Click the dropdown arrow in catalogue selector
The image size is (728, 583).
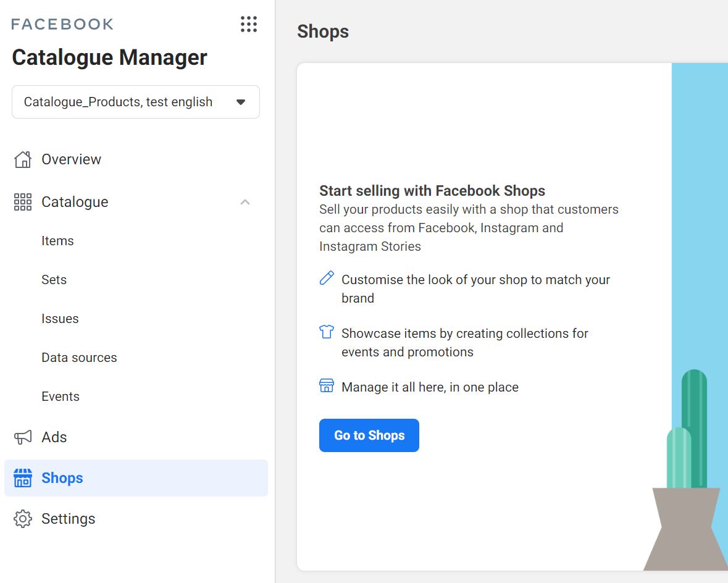pyautogui.click(x=241, y=102)
